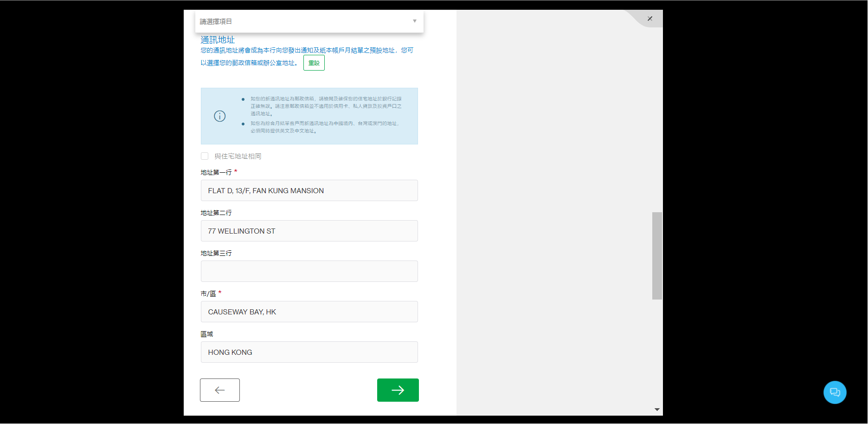Focus the FLAT D, 13/F, FAN KUNG MANSION field
The height and width of the screenshot is (424, 868).
coord(309,190)
